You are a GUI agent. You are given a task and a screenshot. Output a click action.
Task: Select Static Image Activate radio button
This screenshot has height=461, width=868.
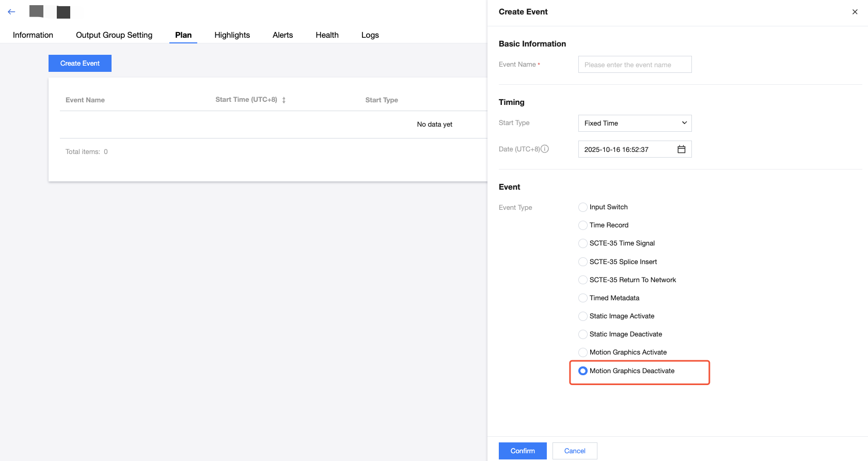pyautogui.click(x=583, y=316)
